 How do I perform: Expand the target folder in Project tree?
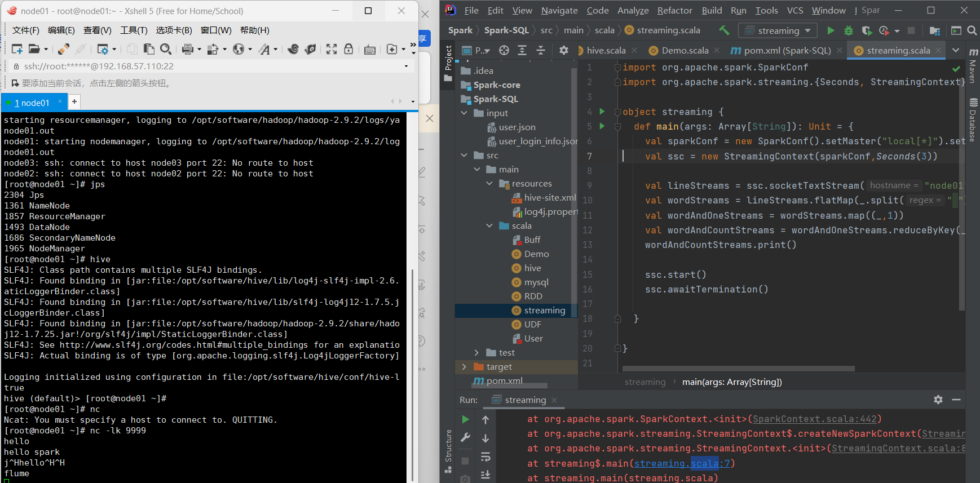click(x=464, y=367)
